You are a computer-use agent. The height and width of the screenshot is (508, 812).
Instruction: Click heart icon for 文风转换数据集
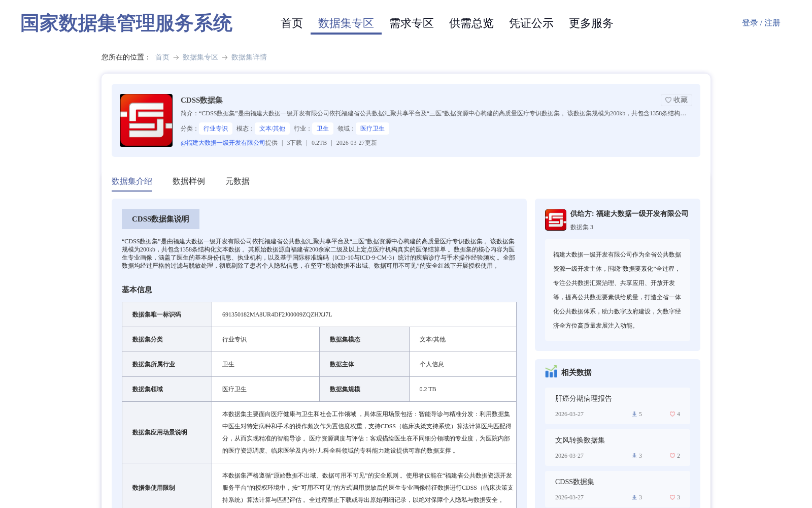[x=672, y=456]
